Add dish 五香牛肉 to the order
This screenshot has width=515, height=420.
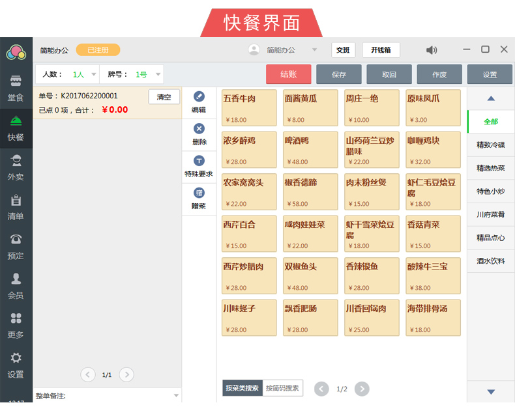click(x=249, y=107)
